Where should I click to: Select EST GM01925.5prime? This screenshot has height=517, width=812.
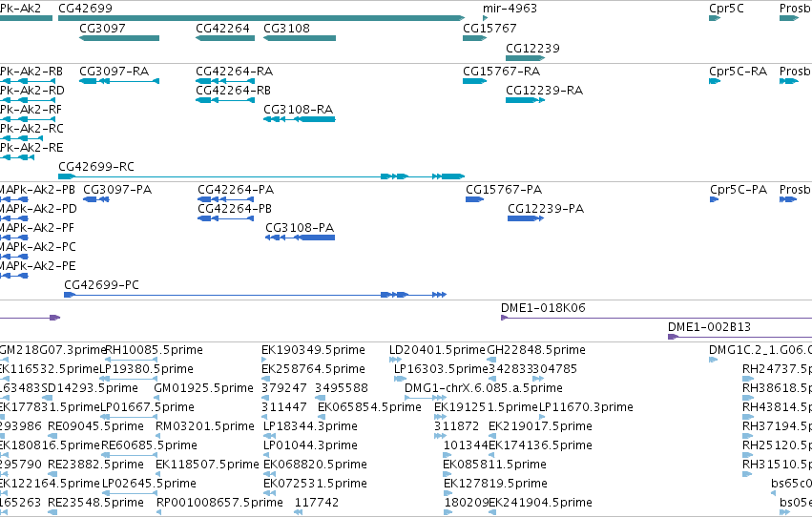[203, 388]
